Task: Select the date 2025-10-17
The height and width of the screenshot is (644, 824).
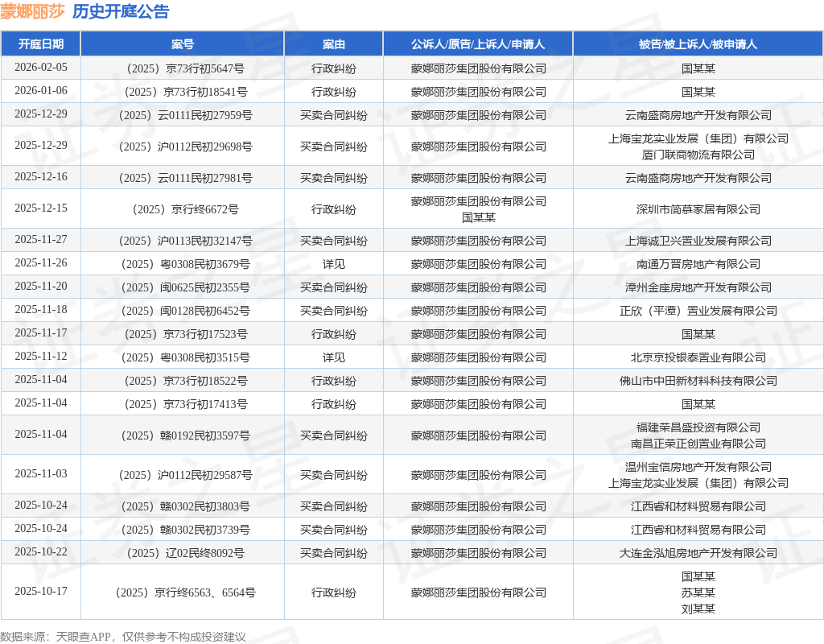Action: (41, 592)
